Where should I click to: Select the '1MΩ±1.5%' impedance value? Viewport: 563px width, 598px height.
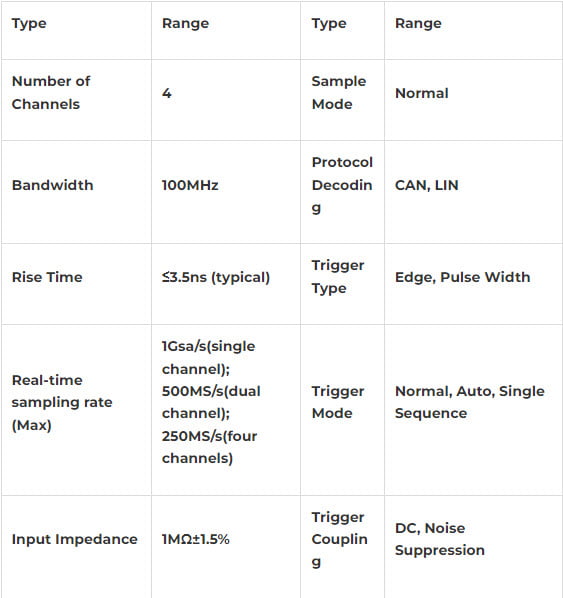(195, 539)
